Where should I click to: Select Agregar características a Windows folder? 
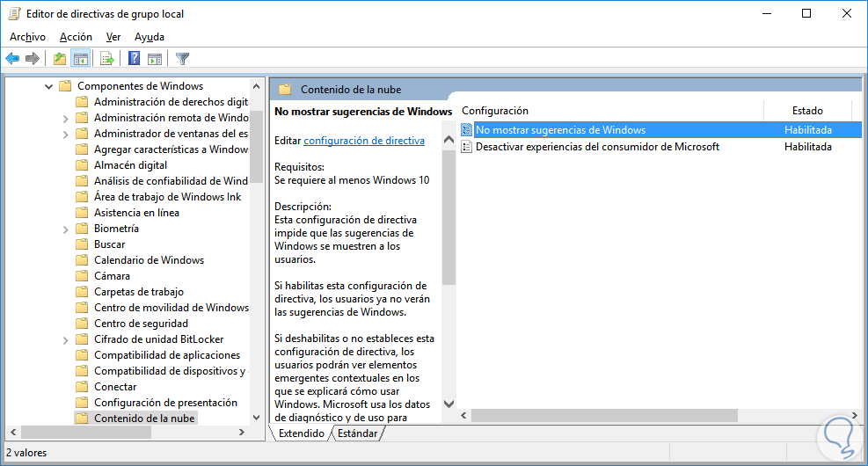(171, 149)
